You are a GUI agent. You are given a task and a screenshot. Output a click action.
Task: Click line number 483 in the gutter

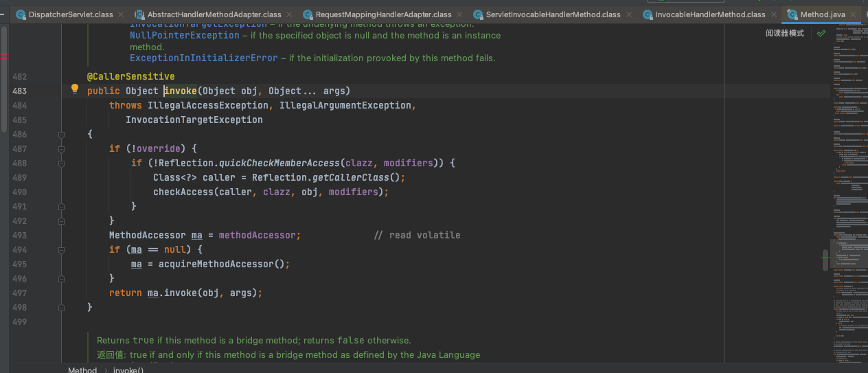click(20, 91)
